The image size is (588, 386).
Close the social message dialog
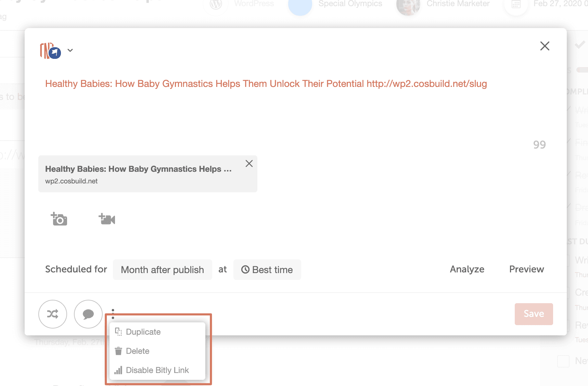point(545,46)
